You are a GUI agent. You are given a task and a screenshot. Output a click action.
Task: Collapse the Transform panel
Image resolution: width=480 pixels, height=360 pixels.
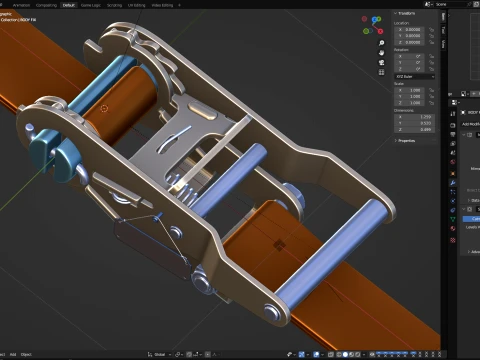coord(396,13)
